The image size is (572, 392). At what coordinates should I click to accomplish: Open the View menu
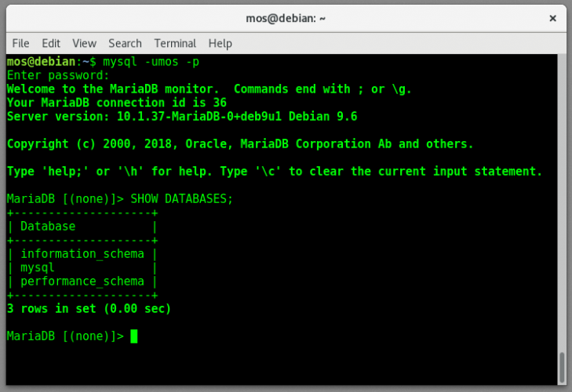[x=84, y=43]
